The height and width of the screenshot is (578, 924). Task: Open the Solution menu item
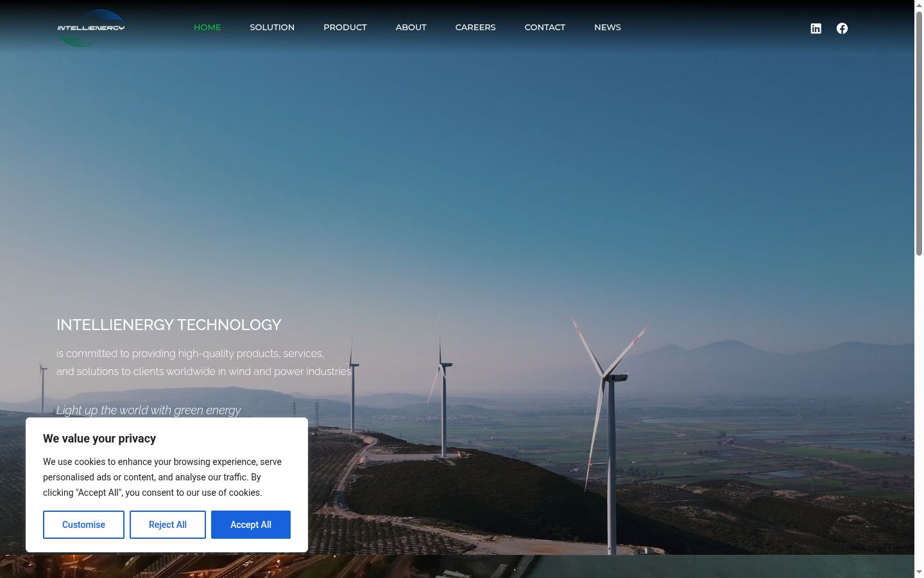click(272, 27)
